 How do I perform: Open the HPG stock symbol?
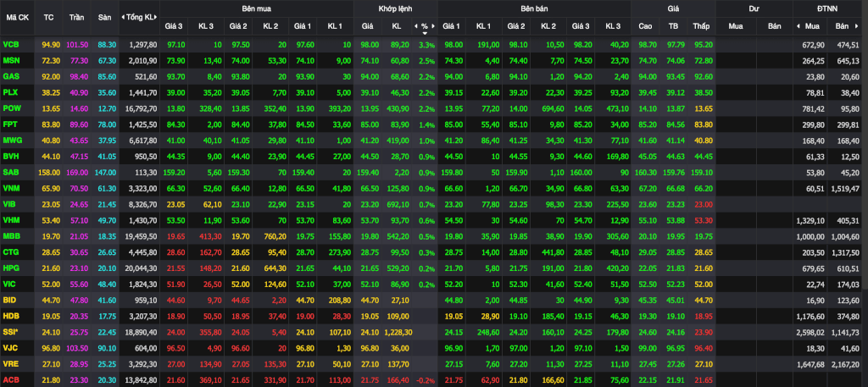tap(11, 268)
